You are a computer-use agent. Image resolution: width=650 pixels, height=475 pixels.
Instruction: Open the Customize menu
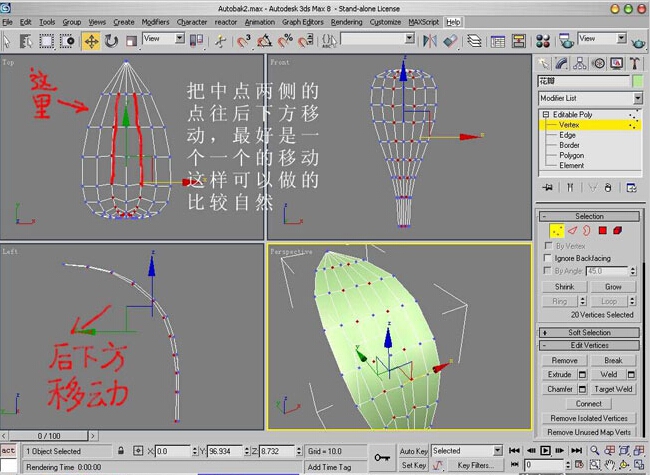click(385, 22)
